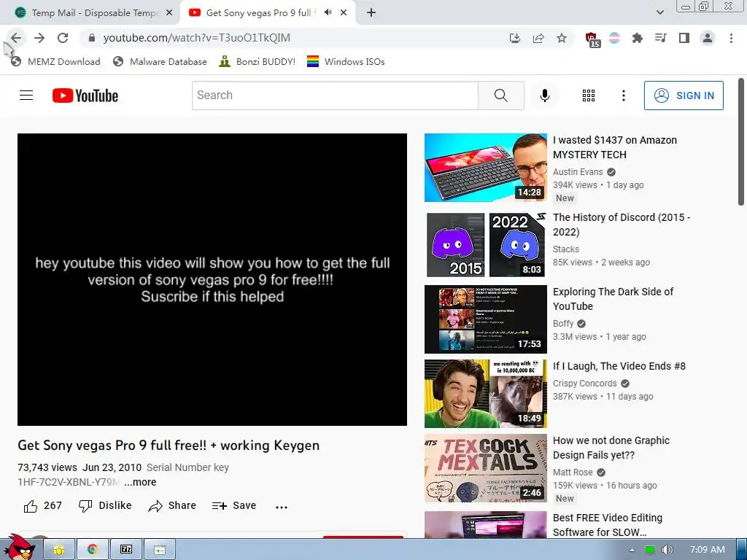The height and width of the screenshot is (560, 747).
Task: Open the taskbar volume speaker icon
Action: click(667, 550)
